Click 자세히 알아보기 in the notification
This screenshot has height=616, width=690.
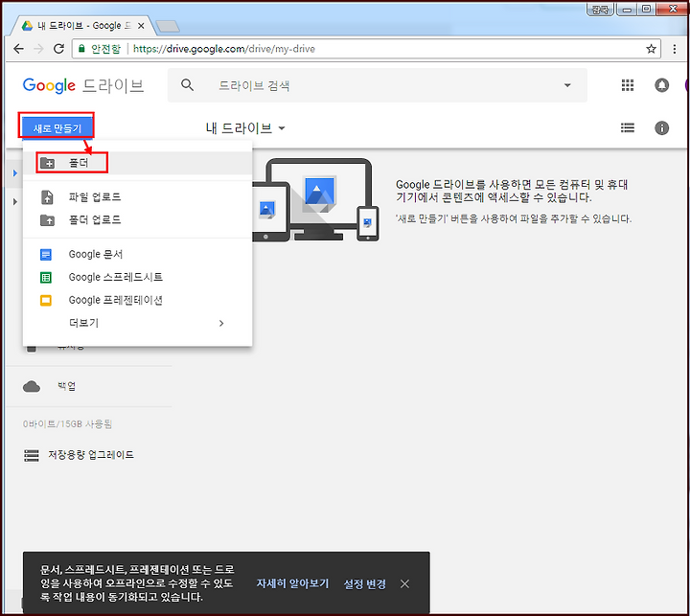[292, 583]
